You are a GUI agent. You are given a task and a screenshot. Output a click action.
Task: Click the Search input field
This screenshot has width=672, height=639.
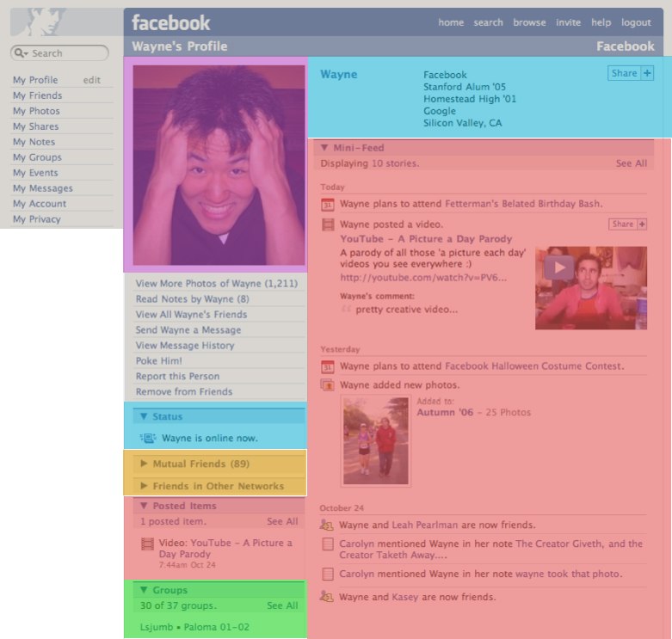point(59,53)
